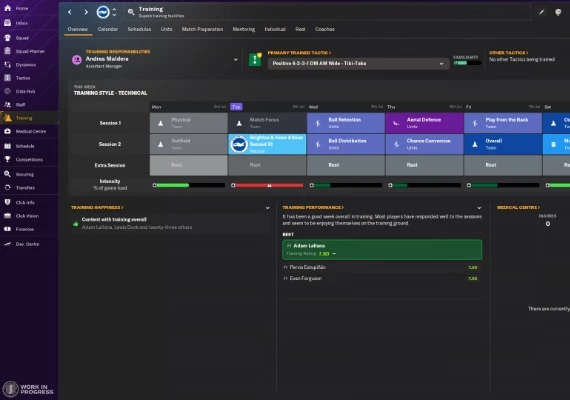
Task: Open Adam Lallana best performer card
Action: tap(382, 249)
